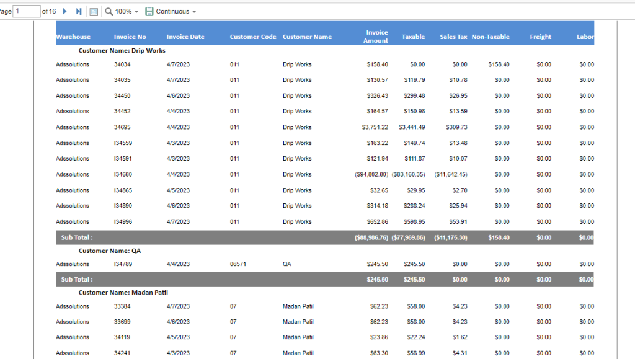The image size is (635, 364).
Task: Click the sales tax value $53.91
Action: coord(458,222)
